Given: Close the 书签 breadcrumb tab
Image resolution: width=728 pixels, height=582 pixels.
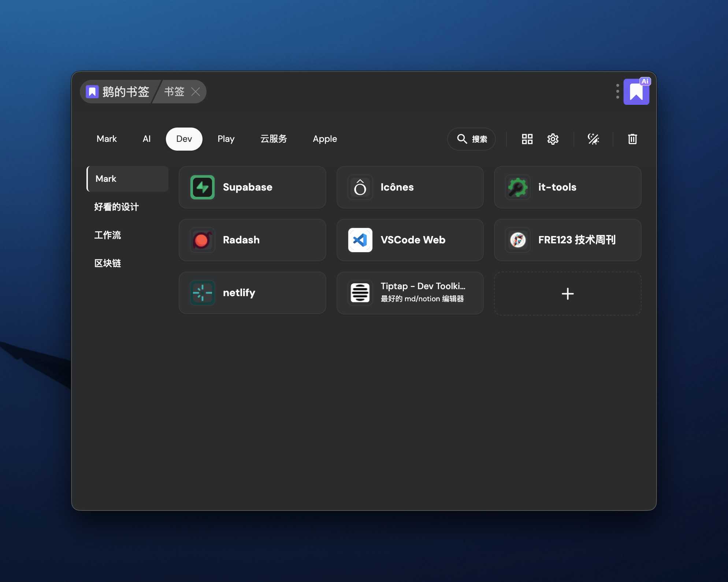Looking at the screenshot, I should (196, 92).
